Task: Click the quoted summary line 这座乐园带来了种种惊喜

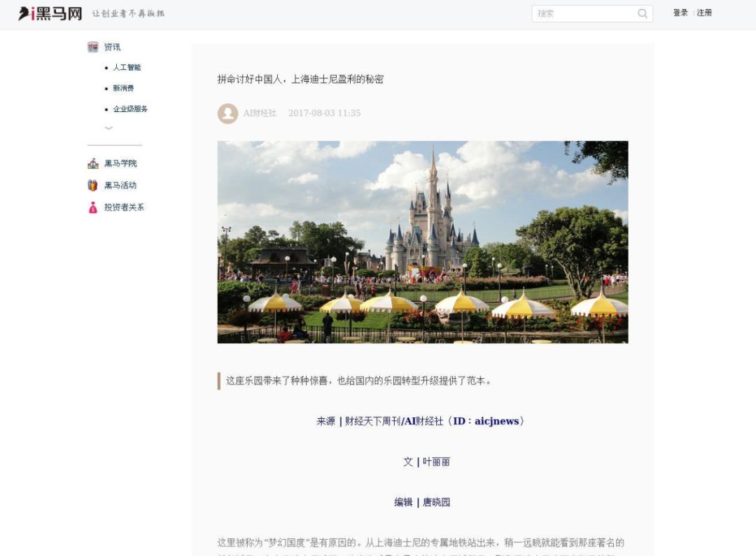Action: point(358,381)
